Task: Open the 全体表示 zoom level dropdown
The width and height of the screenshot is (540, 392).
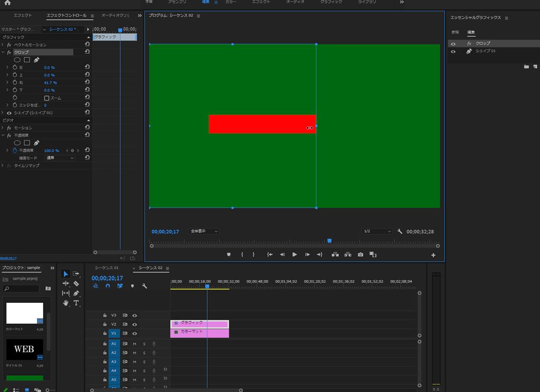Action: (x=204, y=231)
